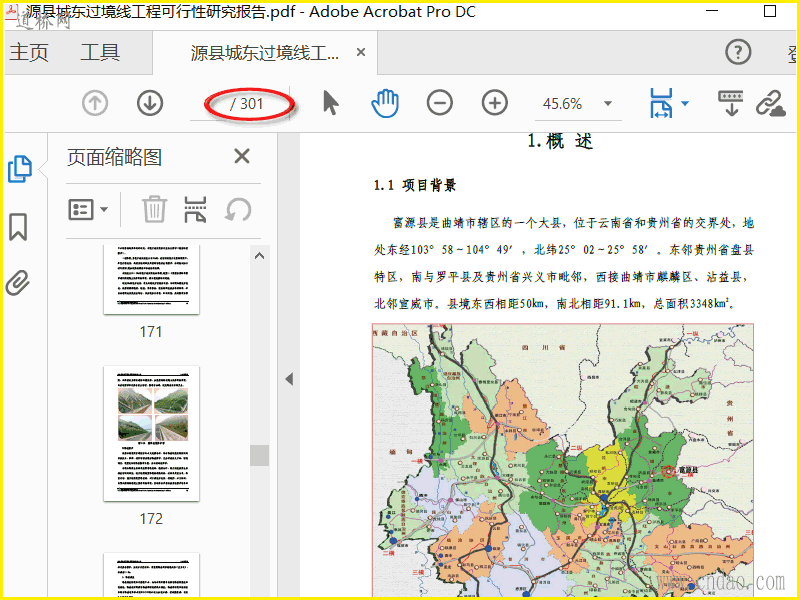
Task: Switch to the 主页 tab
Action: [29, 53]
